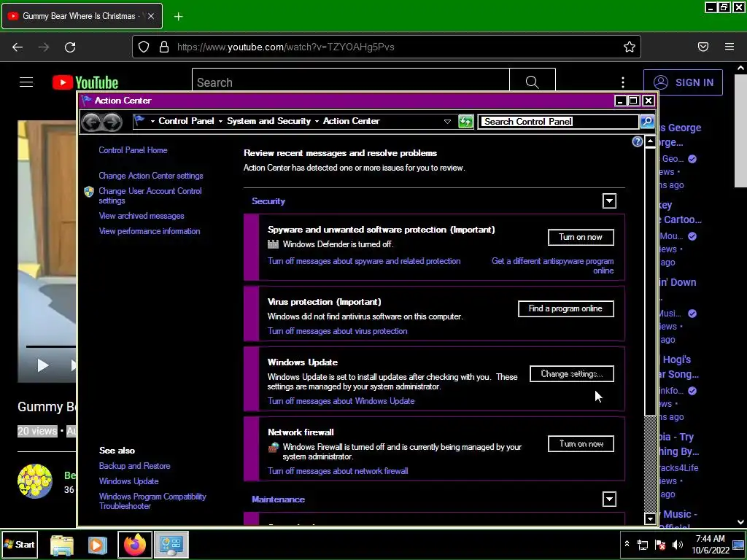The image size is (747, 560).
Task: Reload the YouTube page in Firefox
Action: [x=70, y=47]
